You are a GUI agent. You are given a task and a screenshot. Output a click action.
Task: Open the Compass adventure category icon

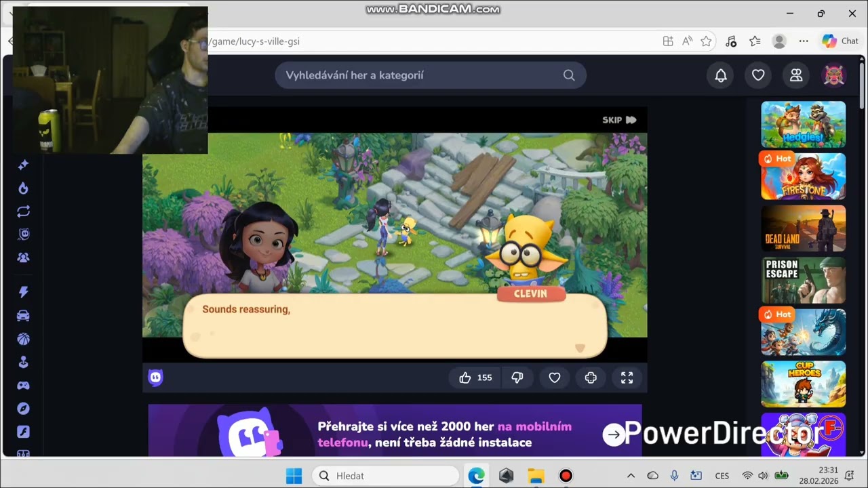coord(23,408)
